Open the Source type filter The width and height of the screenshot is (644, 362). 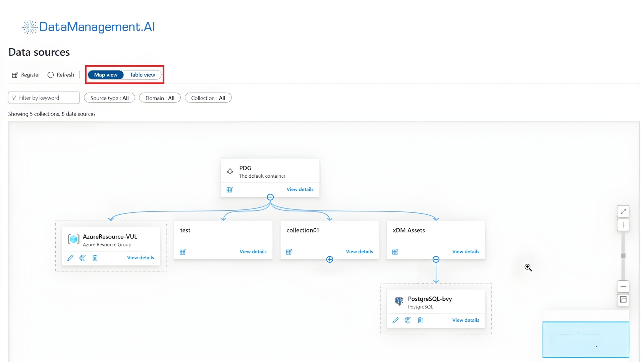109,98
